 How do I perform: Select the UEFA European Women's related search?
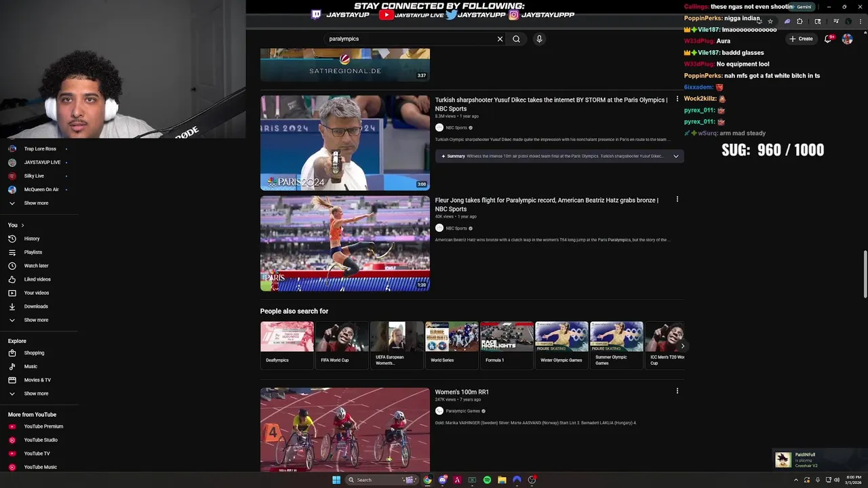tap(397, 345)
